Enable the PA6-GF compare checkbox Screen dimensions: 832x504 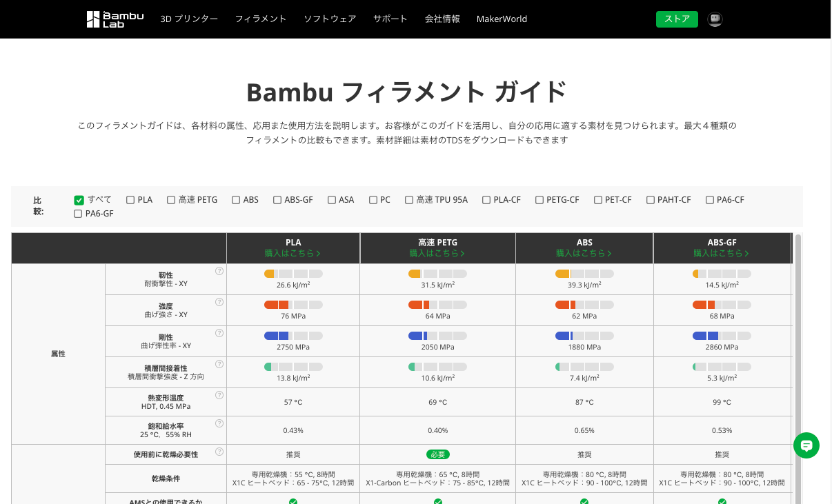point(79,214)
